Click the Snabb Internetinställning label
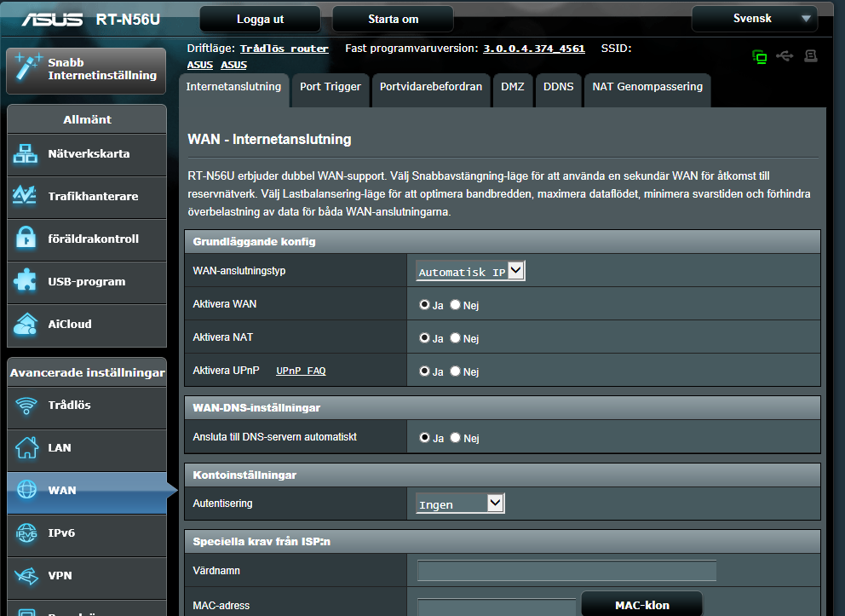845x616 pixels. [x=102, y=69]
